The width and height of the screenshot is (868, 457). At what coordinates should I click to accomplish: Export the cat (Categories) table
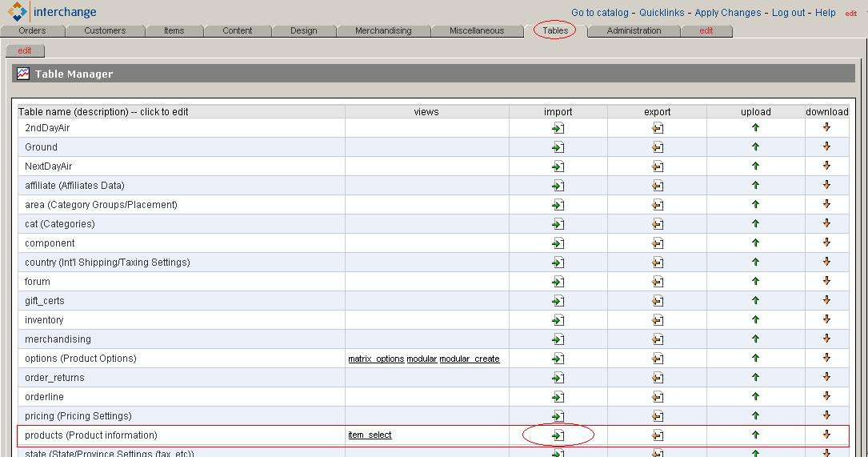click(657, 224)
